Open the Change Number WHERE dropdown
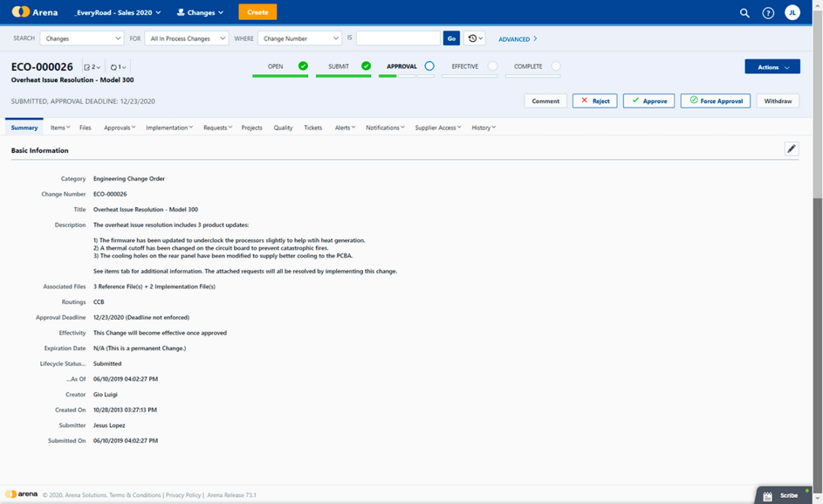This screenshot has height=504, width=823. click(299, 38)
